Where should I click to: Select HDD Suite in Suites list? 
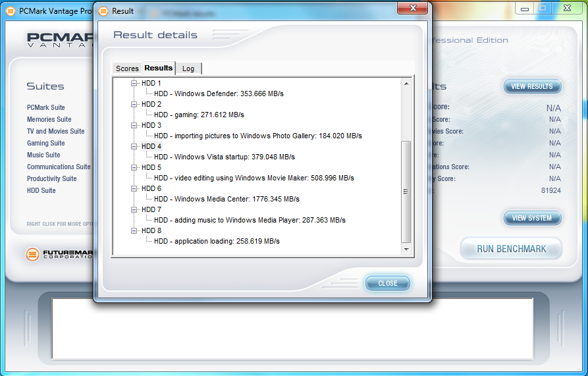click(x=41, y=190)
